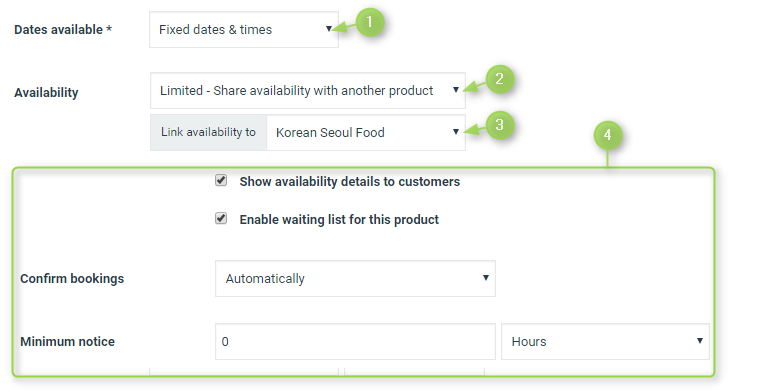The image size is (760, 392).
Task: Disable waiting list for this product checkbox
Action: pyautogui.click(x=221, y=218)
